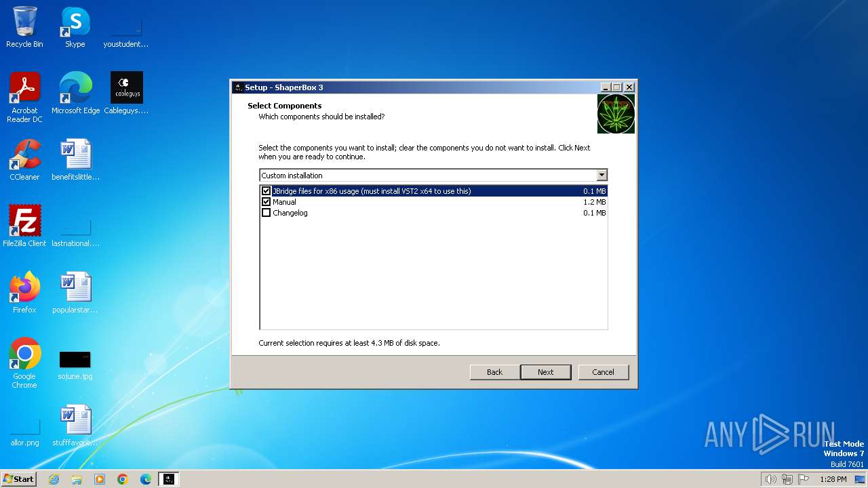Open the Action Center flag icon
Image resolution: width=868 pixels, height=488 pixels.
[x=804, y=479]
